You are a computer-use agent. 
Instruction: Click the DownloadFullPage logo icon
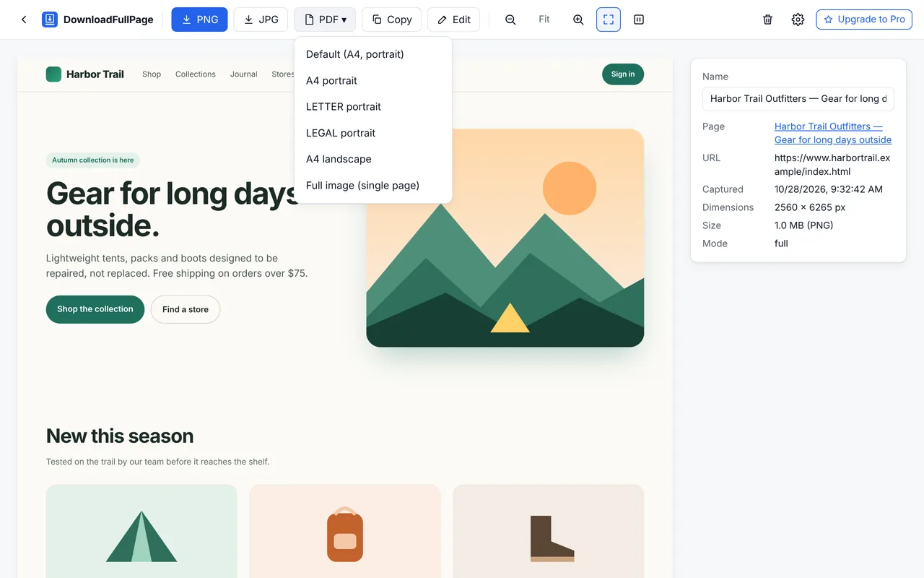(x=50, y=20)
